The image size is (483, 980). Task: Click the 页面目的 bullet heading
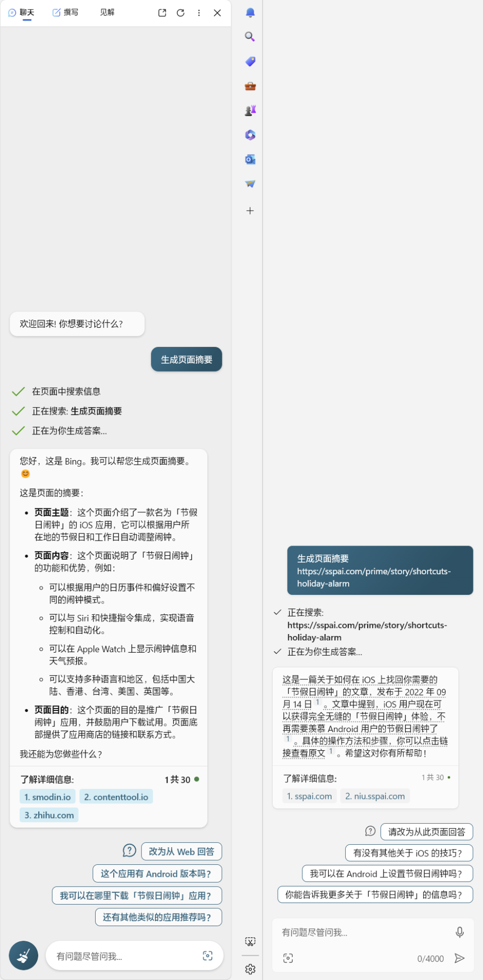click(x=51, y=709)
